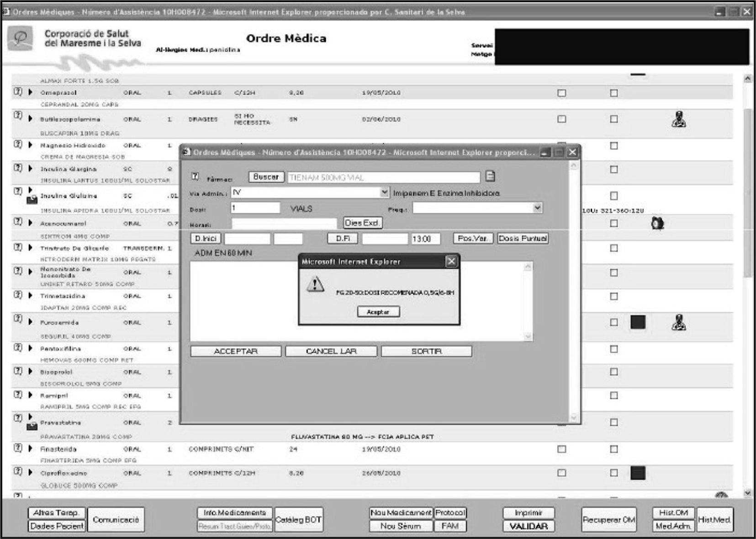Image resolution: width=756 pixels, height=539 pixels.
Task: Click the dark square in Ciprofloxacino row
Action: [x=638, y=473]
